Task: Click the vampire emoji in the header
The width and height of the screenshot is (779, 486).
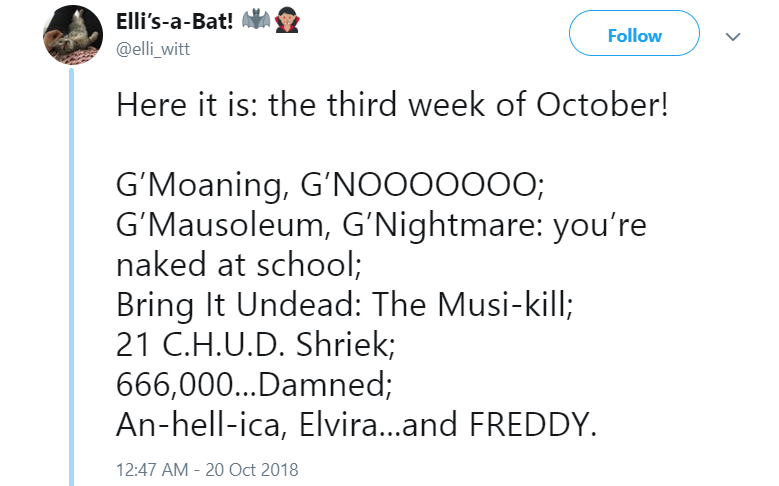Action: click(x=288, y=19)
